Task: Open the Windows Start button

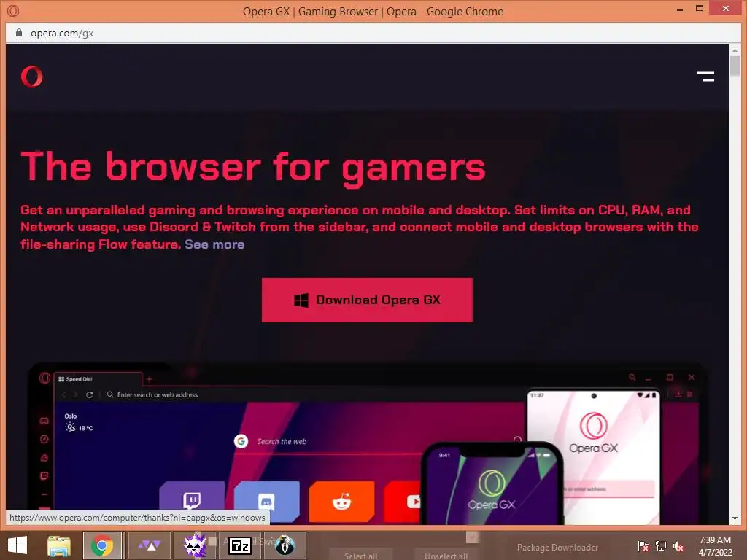Action: (x=18, y=545)
